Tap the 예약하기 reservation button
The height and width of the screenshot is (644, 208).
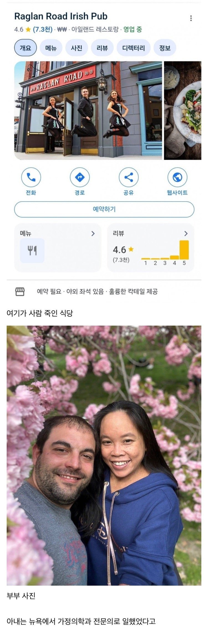[104, 209]
